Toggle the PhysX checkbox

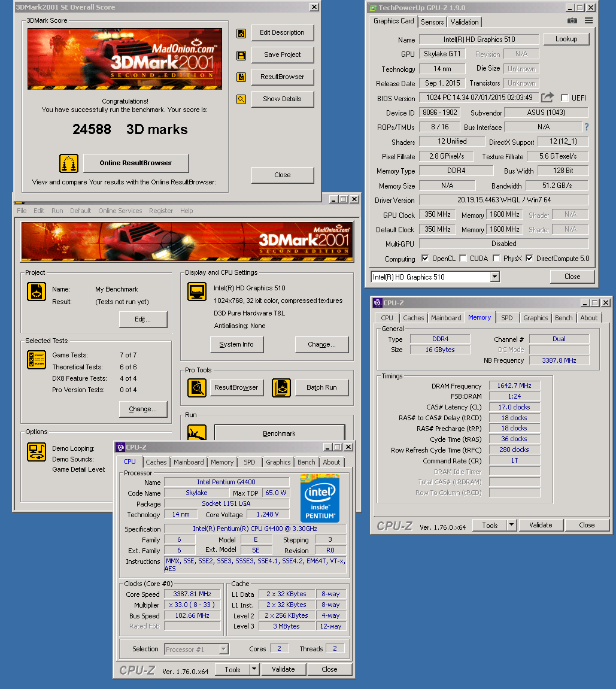(x=496, y=259)
